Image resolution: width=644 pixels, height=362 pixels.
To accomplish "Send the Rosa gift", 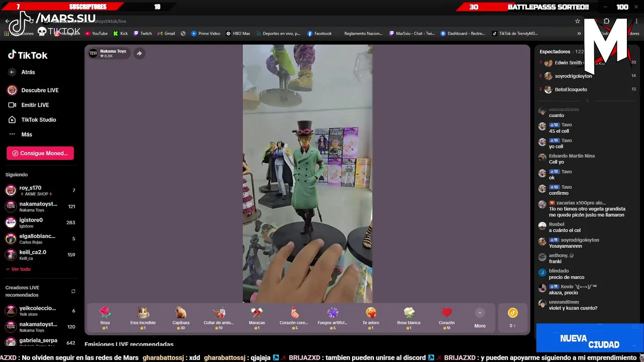I will point(105,318).
